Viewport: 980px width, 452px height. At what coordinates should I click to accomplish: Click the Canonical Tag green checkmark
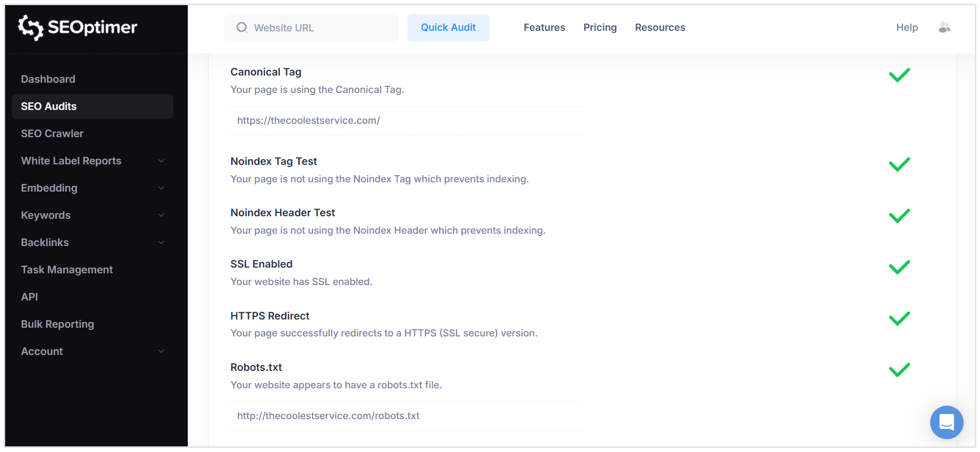pos(899,75)
